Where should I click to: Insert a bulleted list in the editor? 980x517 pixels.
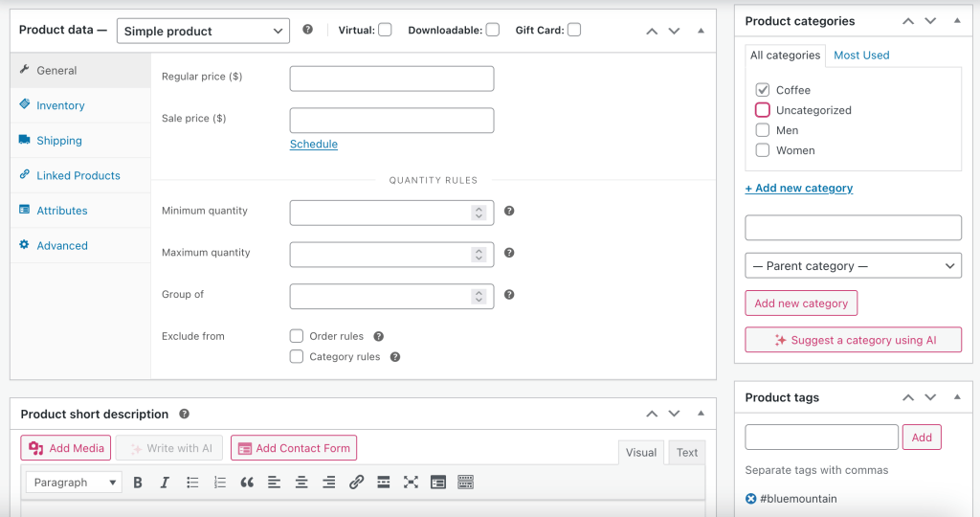(x=192, y=483)
